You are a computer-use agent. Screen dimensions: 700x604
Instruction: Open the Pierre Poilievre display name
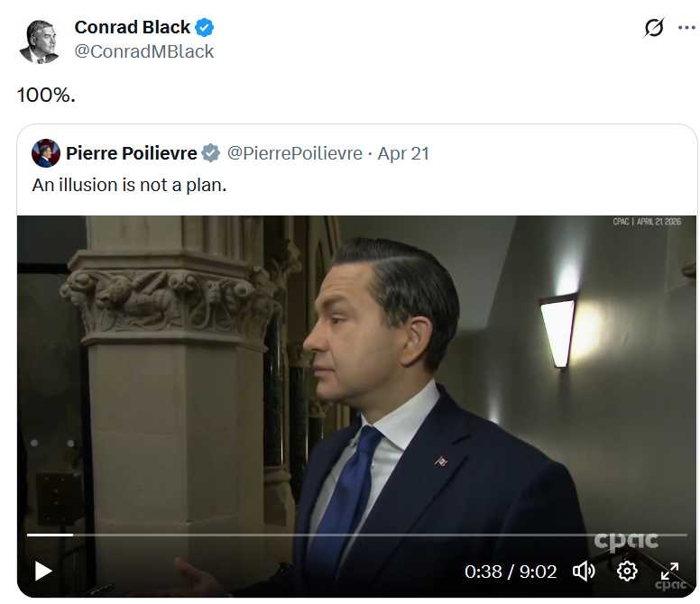[x=132, y=153]
